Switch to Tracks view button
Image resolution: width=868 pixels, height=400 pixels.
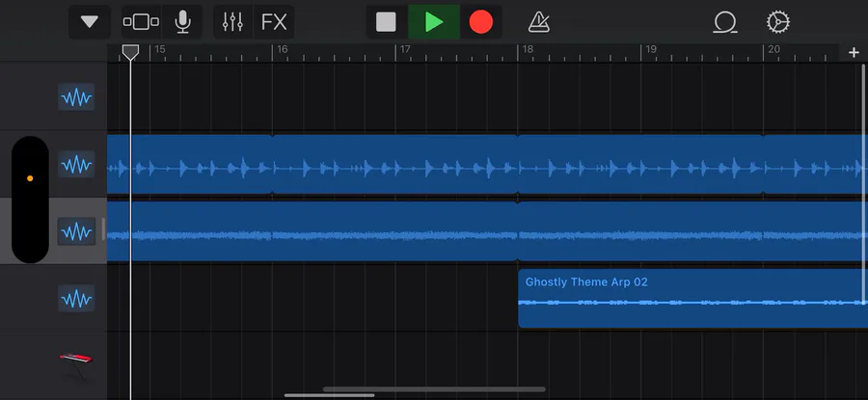coord(141,22)
